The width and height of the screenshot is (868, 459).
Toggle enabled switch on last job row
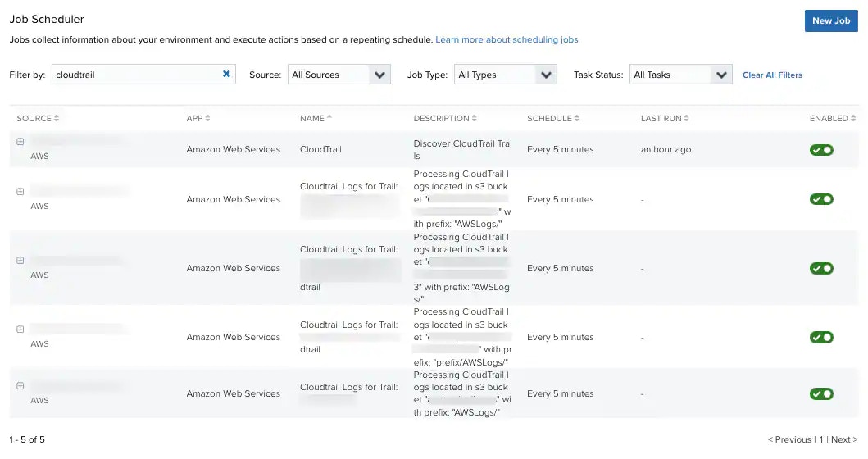tap(821, 394)
